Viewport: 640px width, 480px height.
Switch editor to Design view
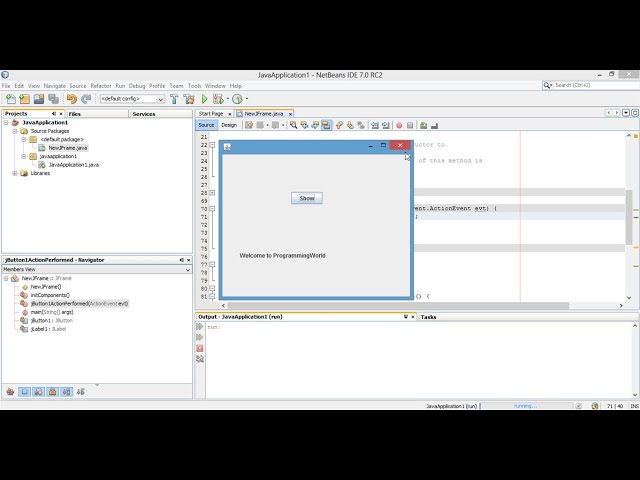click(229, 125)
